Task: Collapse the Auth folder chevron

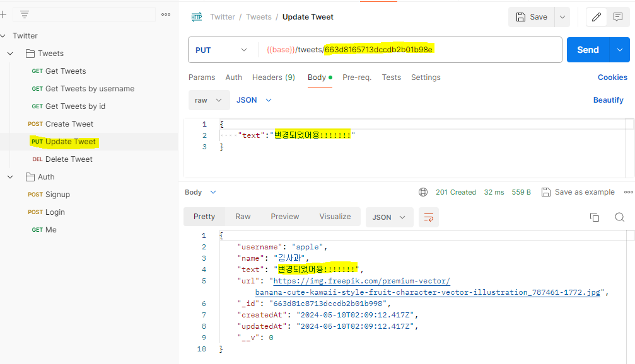Action: [11, 177]
